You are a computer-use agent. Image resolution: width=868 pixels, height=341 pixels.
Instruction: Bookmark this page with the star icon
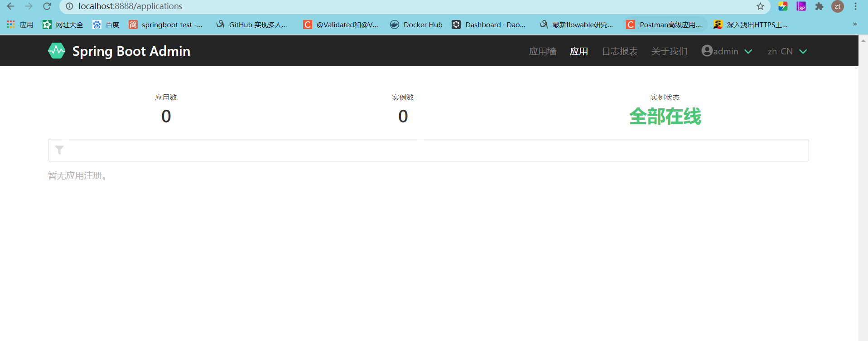pos(760,6)
